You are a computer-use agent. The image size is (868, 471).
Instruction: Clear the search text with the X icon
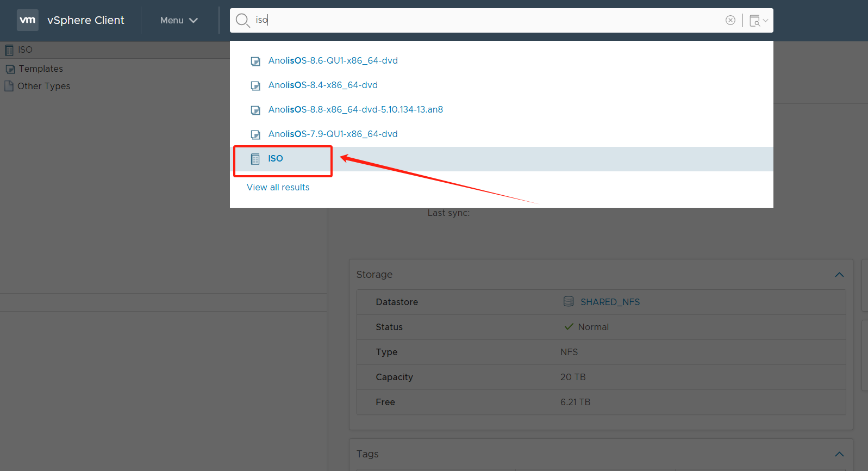(x=730, y=20)
